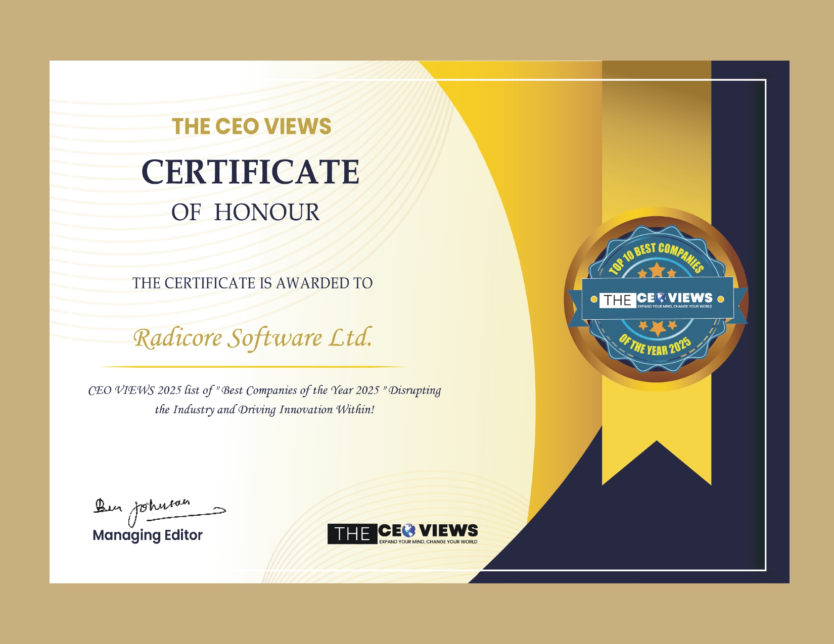Select the Managing Editor label
The height and width of the screenshot is (644, 834).
148,535
